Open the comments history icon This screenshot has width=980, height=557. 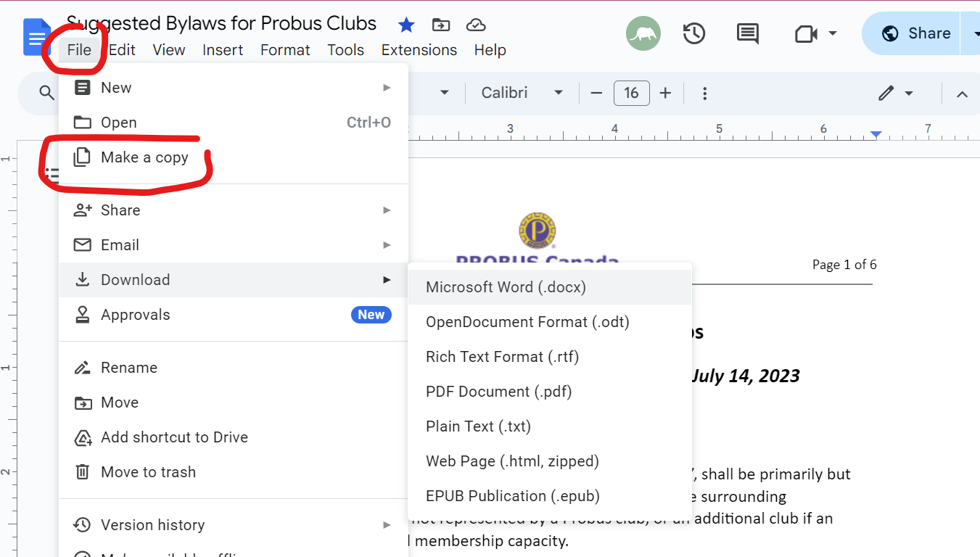coord(747,33)
